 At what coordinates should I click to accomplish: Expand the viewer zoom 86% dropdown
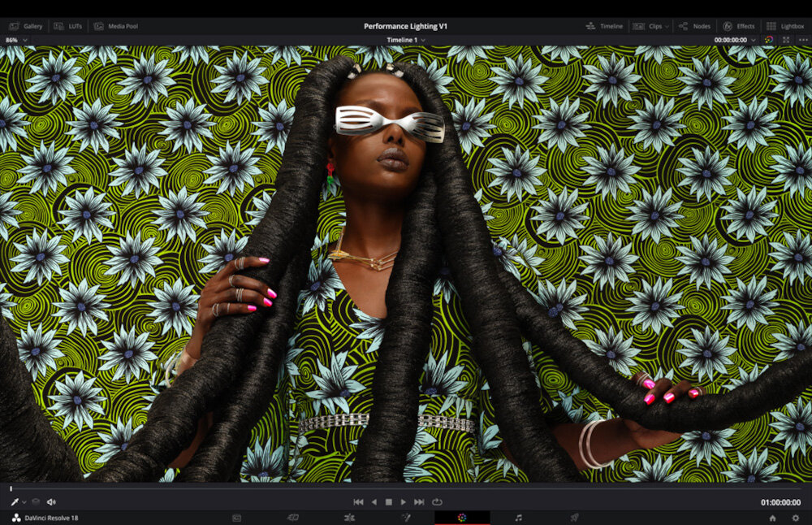tap(15, 40)
